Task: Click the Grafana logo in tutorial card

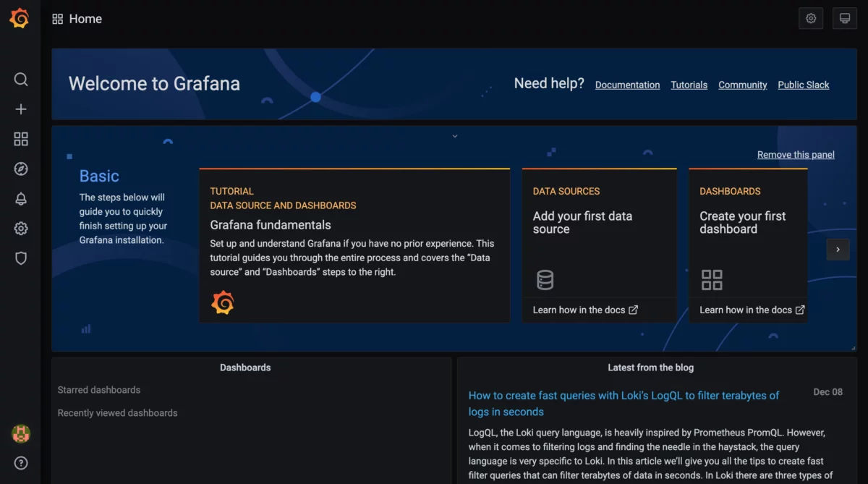Action: tap(223, 302)
